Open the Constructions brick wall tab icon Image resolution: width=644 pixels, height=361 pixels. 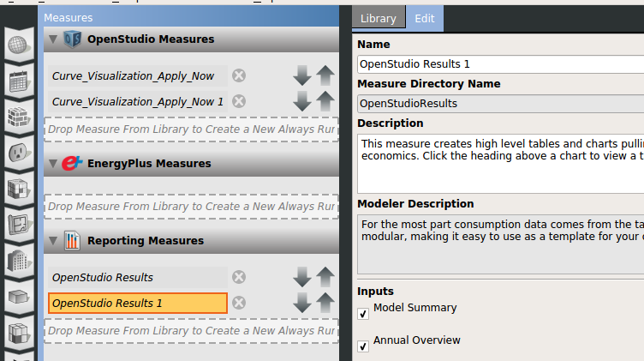(18, 117)
